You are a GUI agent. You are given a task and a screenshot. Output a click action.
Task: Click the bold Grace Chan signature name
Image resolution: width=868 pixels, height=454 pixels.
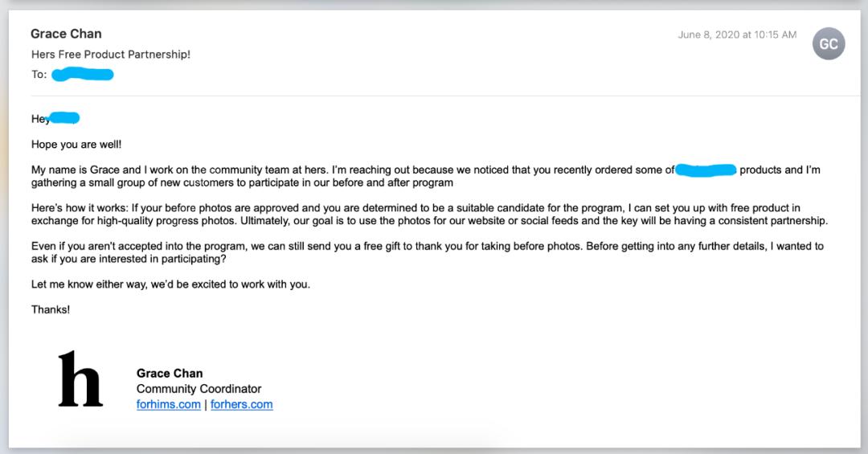170,373
